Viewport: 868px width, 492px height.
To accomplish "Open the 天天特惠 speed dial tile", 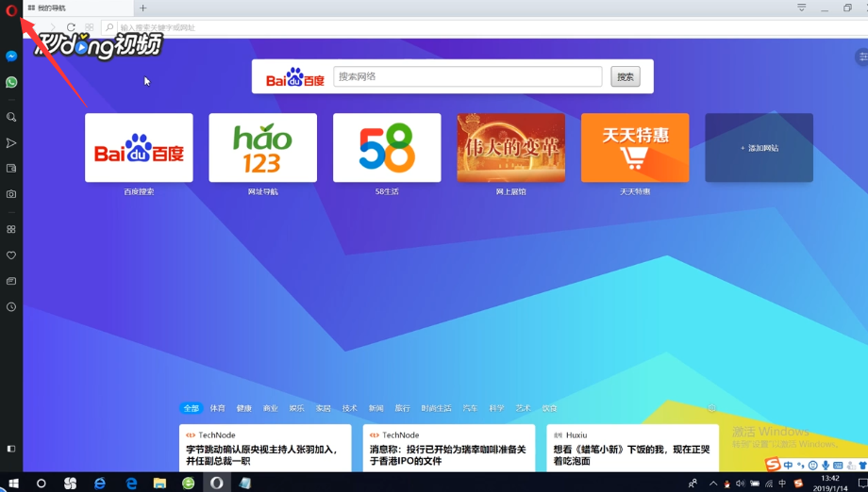I will (x=635, y=148).
